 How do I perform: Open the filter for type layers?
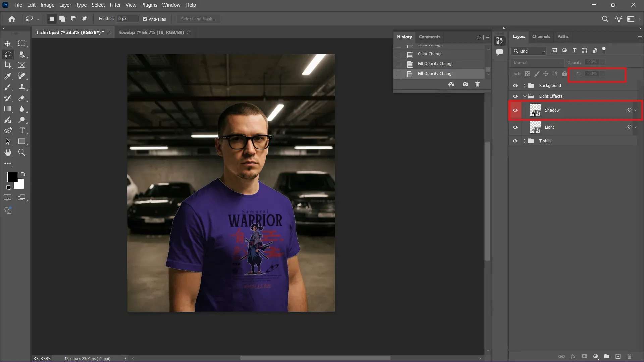(x=574, y=50)
